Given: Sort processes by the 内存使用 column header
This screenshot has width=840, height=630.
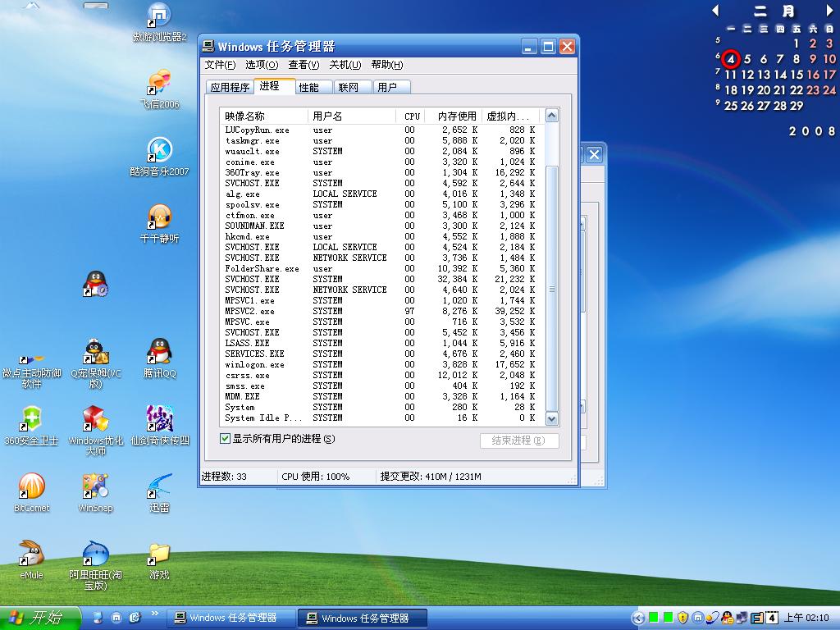Looking at the screenshot, I should coord(453,116).
